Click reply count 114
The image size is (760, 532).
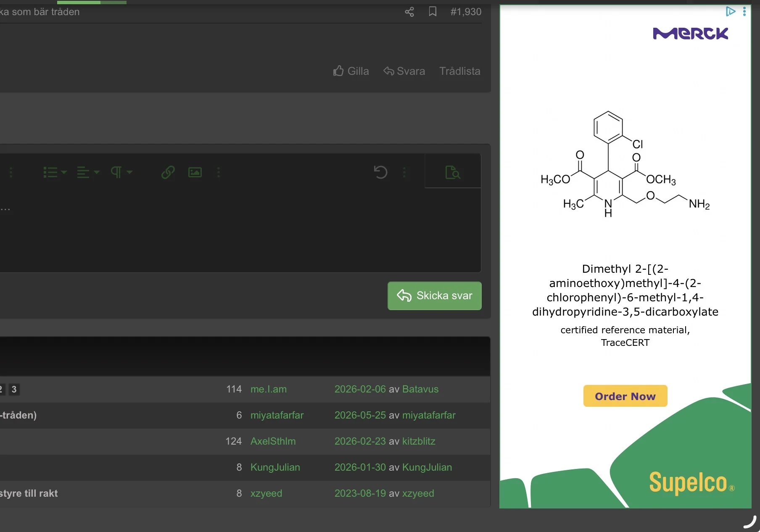click(234, 389)
